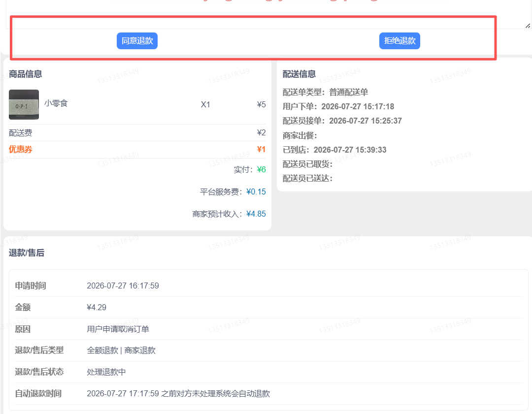Click the 用户申请取消订单 reason text
Image resolution: width=532 pixels, height=414 pixels.
click(x=118, y=329)
